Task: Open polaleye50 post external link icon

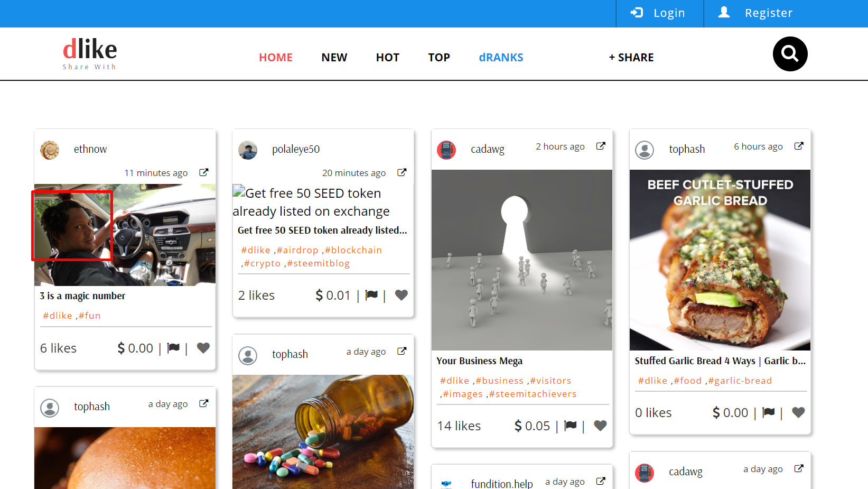Action: [x=402, y=172]
